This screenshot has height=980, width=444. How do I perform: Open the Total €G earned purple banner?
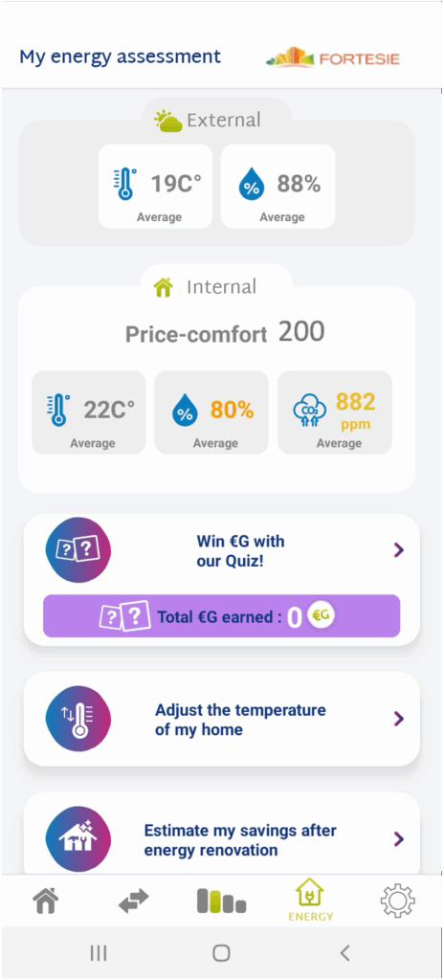click(221, 616)
